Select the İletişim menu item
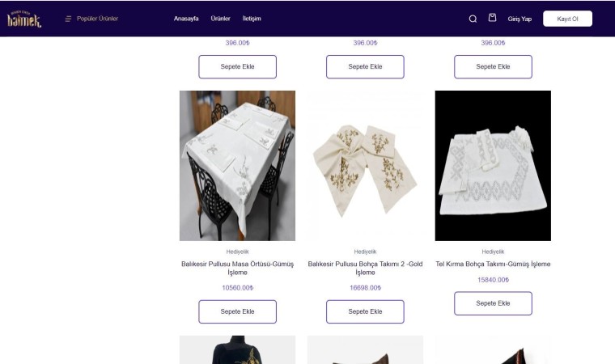This screenshot has height=364, width=615. coord(252,19)
